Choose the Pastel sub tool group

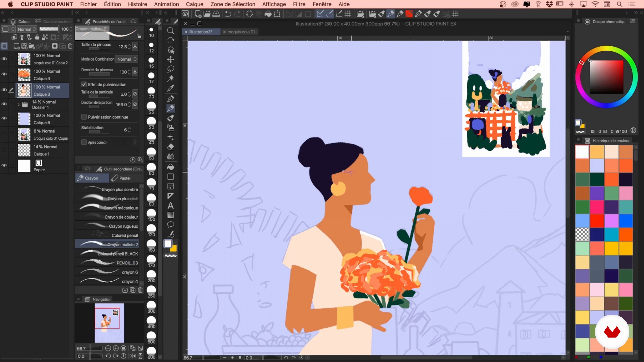click(x=125, y=178)
